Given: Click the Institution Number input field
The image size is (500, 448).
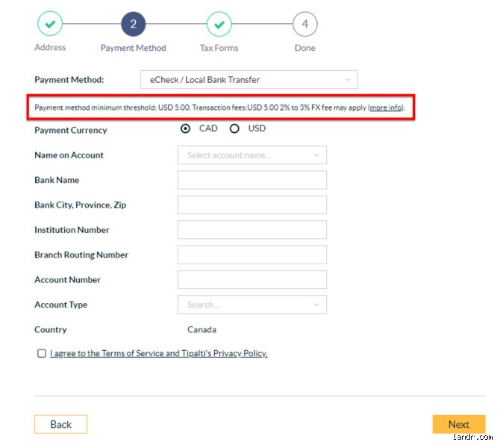Looking at the screenshot, I should point(252,230).
